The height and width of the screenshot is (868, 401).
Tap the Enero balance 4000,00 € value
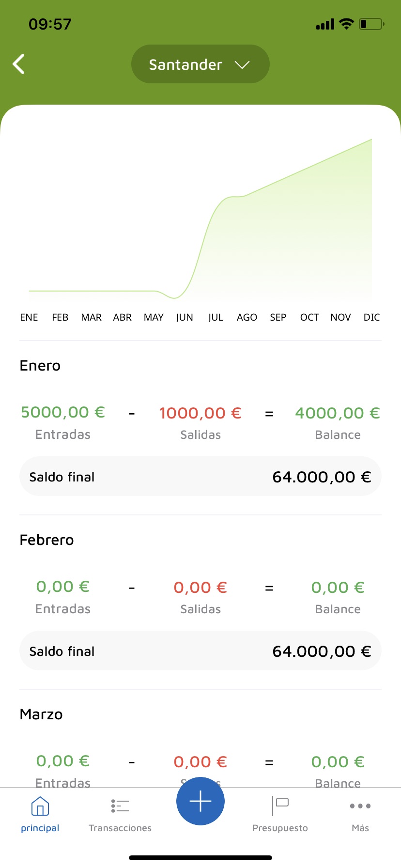pos(338,413)
